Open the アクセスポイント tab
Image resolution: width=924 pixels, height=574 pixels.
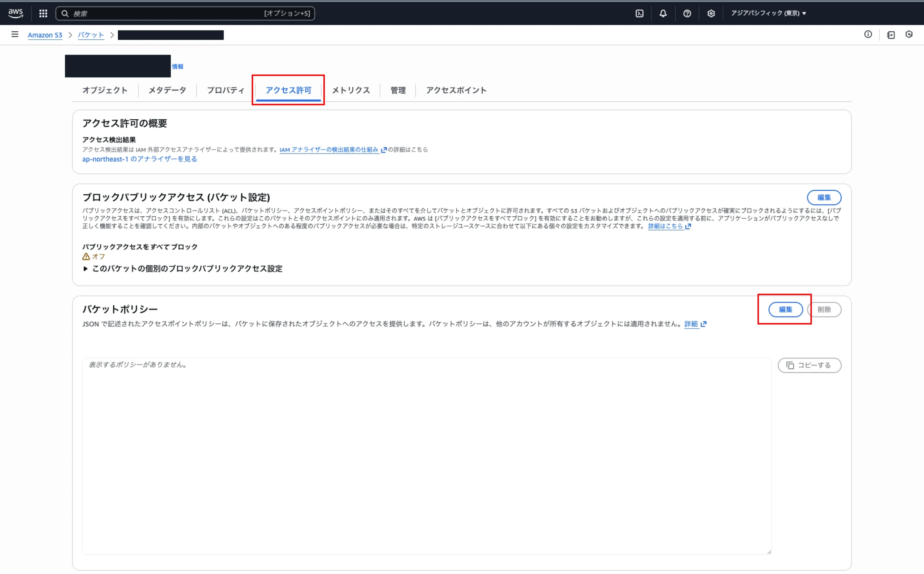pyautogui.click(x=456, y=90)
